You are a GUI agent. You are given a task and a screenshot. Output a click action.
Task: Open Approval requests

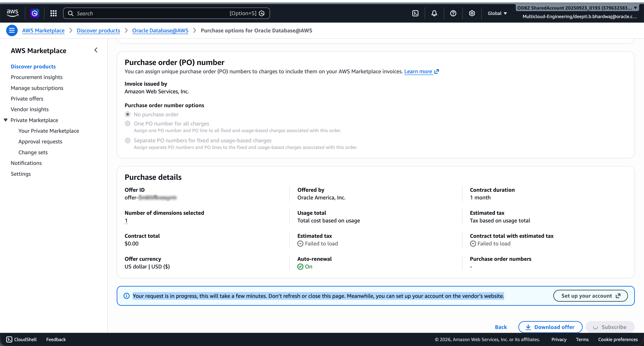point(40,141)
